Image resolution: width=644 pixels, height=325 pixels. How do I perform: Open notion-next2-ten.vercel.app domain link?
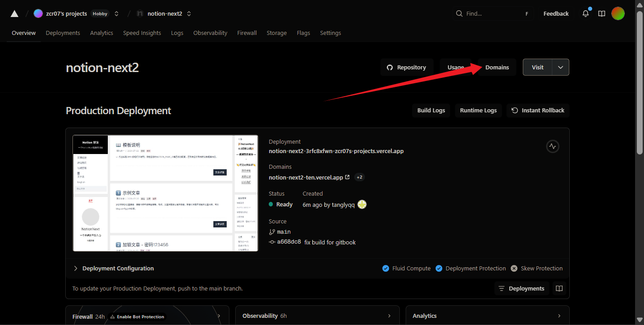pos(306,177)
